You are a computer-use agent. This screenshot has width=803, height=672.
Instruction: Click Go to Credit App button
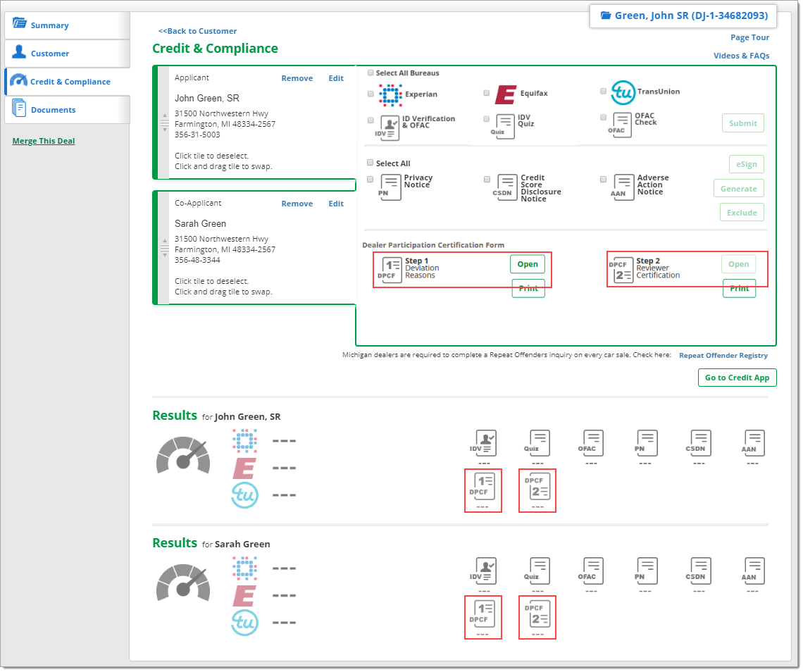coord(737,378)
